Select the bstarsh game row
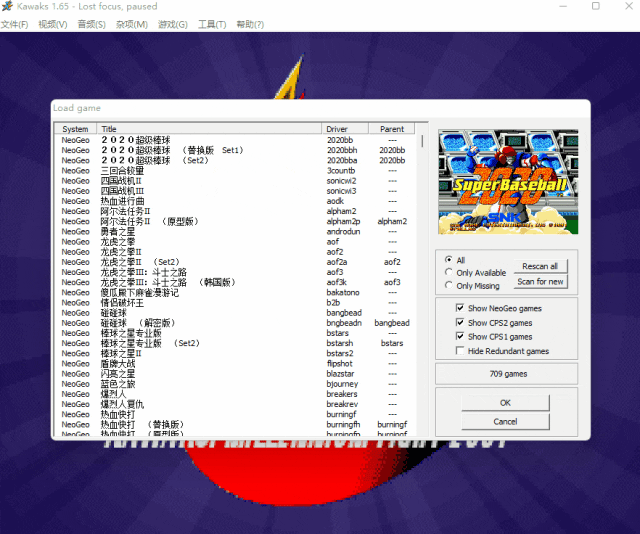This screenshot has width=640, height=534. 235,343
